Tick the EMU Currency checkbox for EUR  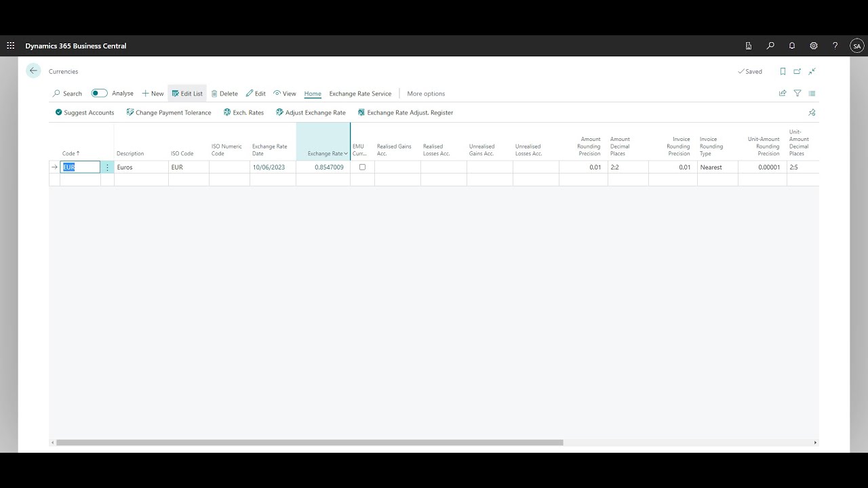362,167
